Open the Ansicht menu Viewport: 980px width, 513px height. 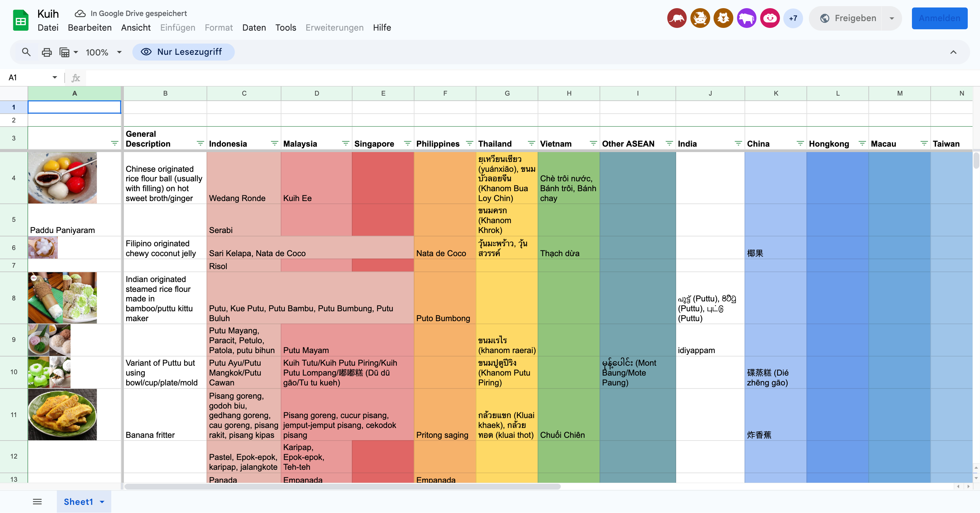[136, 28]
